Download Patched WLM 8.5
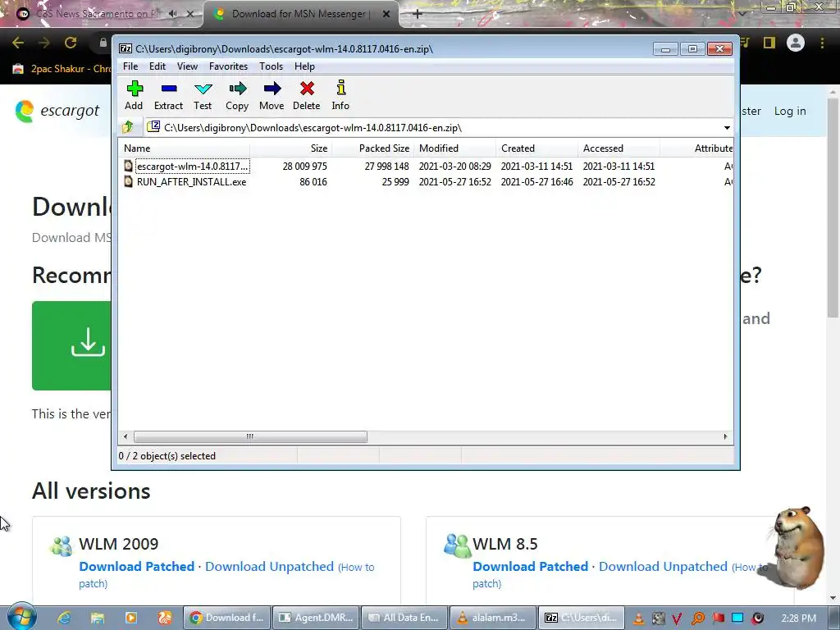Image resolution: width=840 pixels, height=630 pixels. click(x=531, y=567)
